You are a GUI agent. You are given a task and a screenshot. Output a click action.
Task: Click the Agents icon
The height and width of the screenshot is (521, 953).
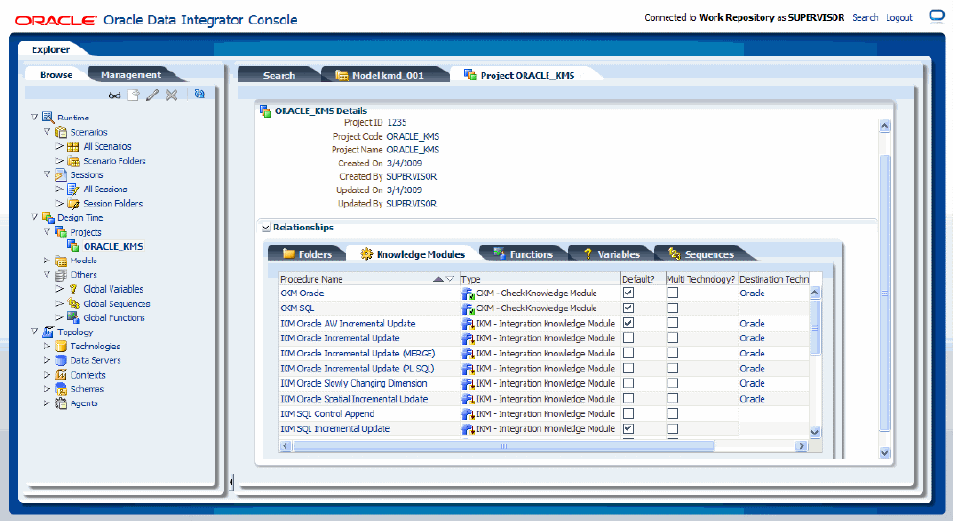click(61, 403)
